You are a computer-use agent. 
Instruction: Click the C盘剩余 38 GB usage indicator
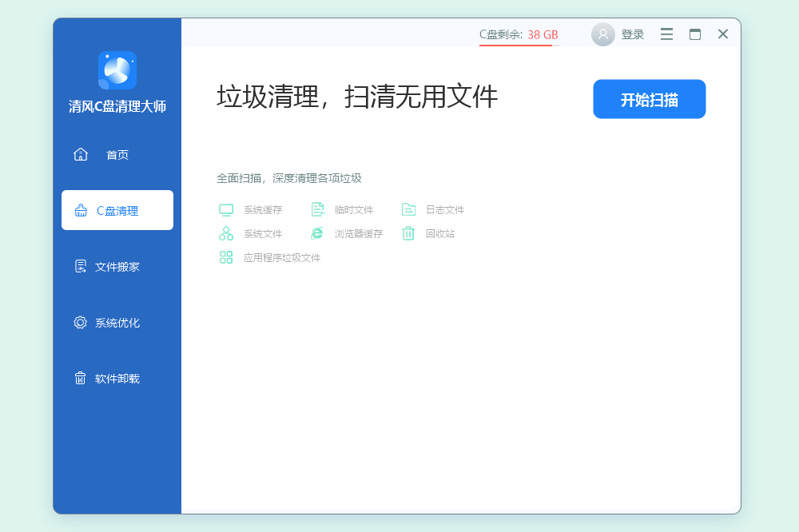(x=515, y=35)
